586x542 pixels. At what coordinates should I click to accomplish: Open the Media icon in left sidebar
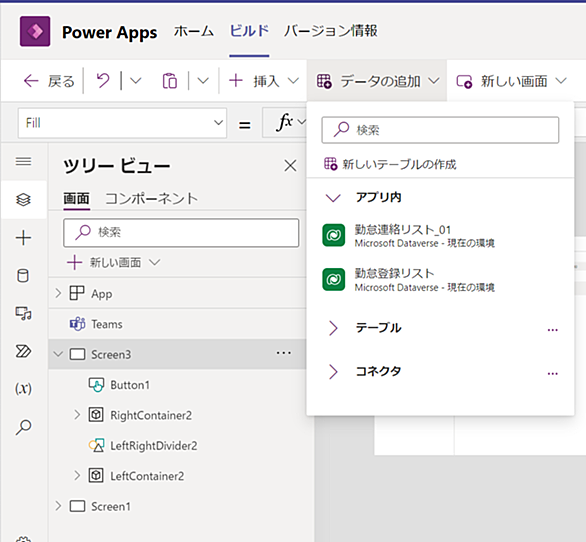click(23, 313)
